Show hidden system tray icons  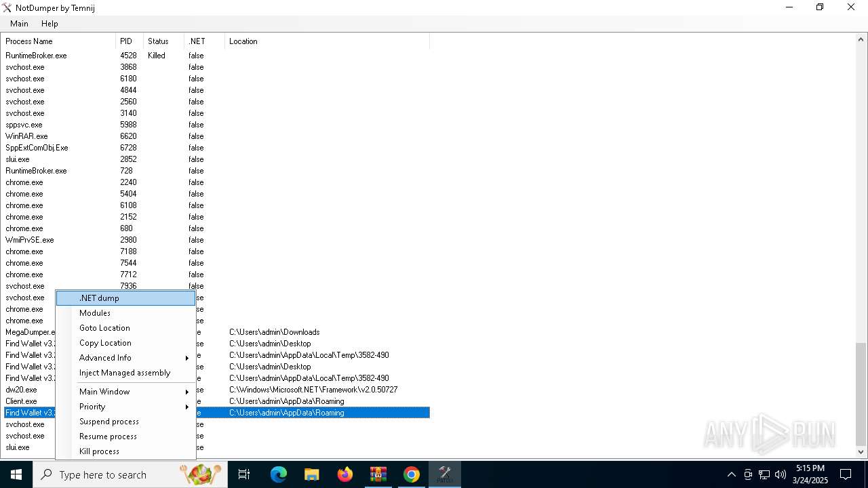[731, 474]
